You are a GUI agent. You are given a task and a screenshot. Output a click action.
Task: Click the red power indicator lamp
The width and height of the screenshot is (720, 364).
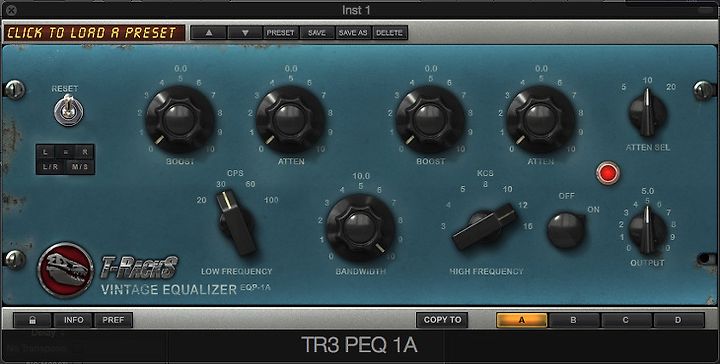608,173
